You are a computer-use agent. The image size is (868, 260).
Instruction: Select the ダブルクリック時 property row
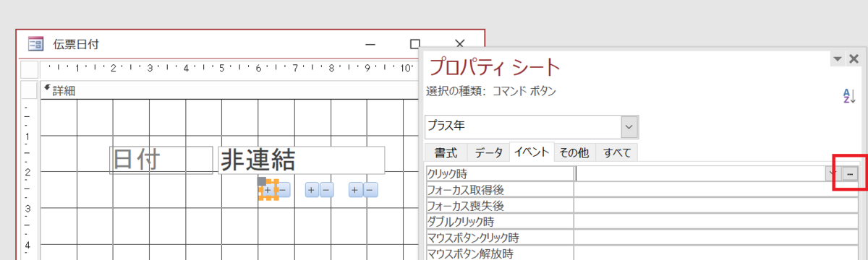coord(642,222)
